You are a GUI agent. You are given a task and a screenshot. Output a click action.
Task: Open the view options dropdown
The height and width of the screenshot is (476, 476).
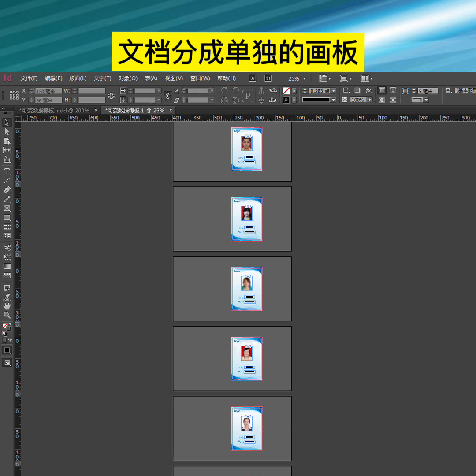coord(325,78)
